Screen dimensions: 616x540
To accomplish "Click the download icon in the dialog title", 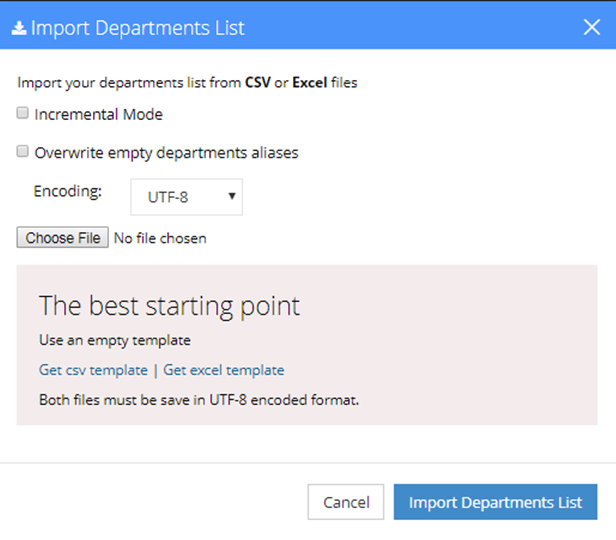I will click(19, 28).
